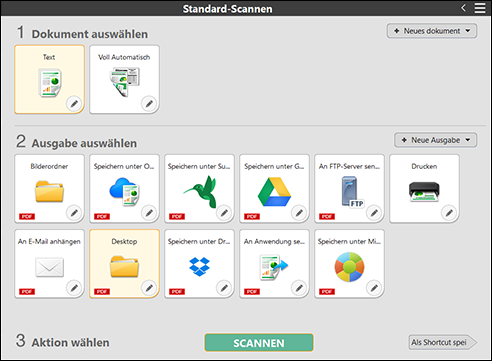
Task: Pick the Google Drive output tile
Action: coord(274,189)
